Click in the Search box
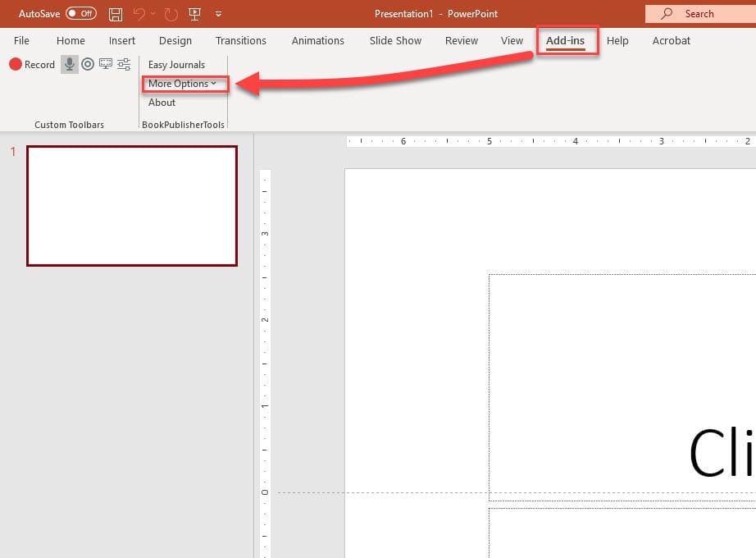 pyautogui.click(x=699, y=14)
